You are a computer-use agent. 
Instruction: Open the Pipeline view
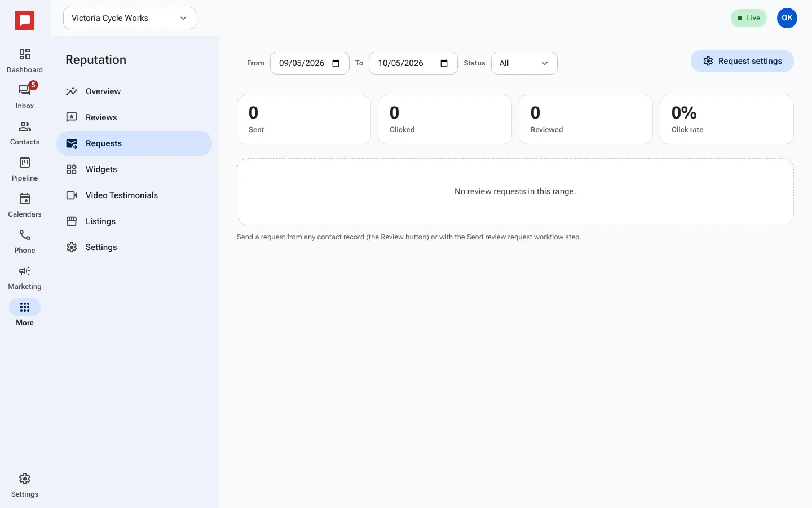click(25, 169)
